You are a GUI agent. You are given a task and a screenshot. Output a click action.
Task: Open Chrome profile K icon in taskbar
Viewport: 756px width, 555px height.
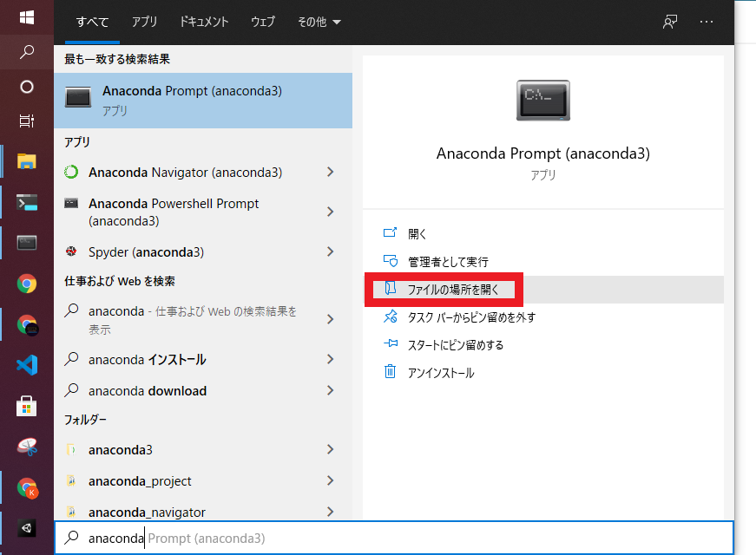coord(27,487)
